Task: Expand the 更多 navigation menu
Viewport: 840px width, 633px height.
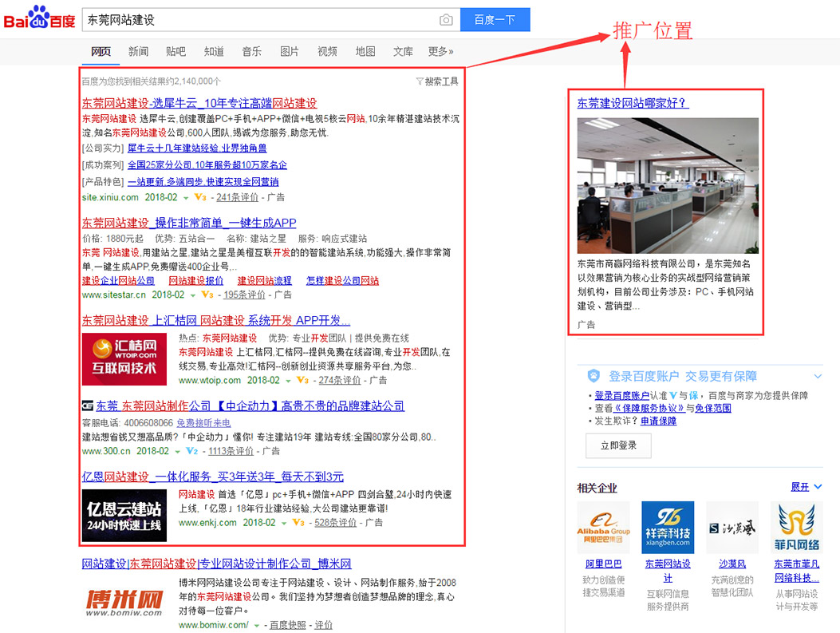Action: pyautogui.click(x=440, y=52)
